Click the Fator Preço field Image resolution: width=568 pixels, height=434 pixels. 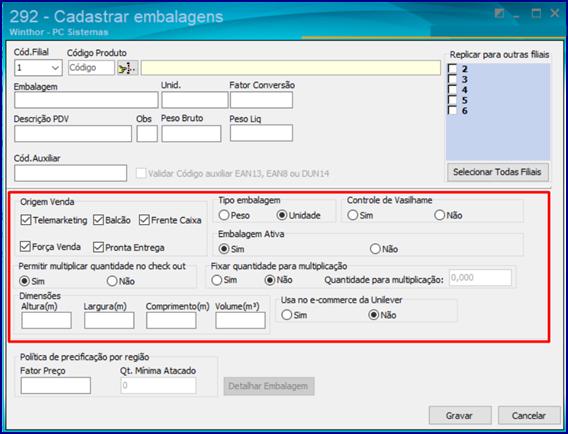click(x=55, y=385)
